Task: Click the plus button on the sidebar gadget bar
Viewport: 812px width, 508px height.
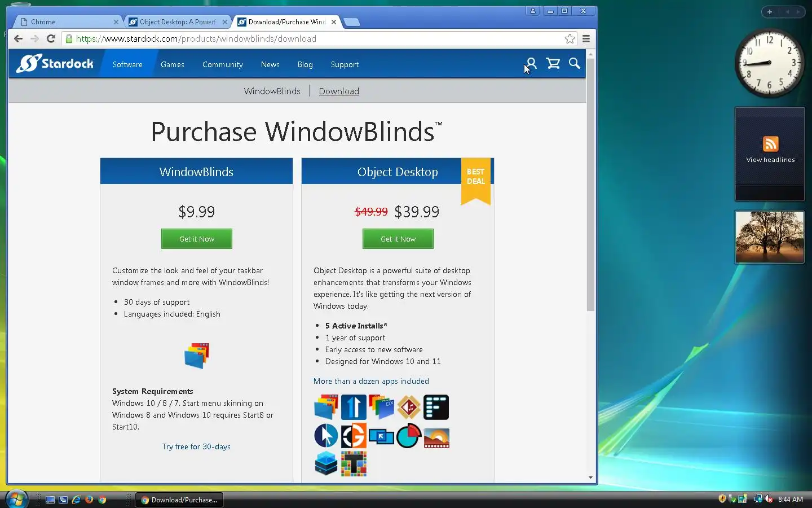Action: pyautogui.click(x=770, y=11)
